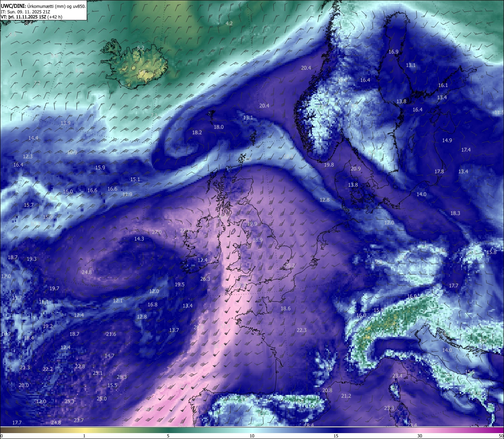Click the value 19.3 map label
The width and height of the screenshot is (504, 439).
[x=31, y=259]
